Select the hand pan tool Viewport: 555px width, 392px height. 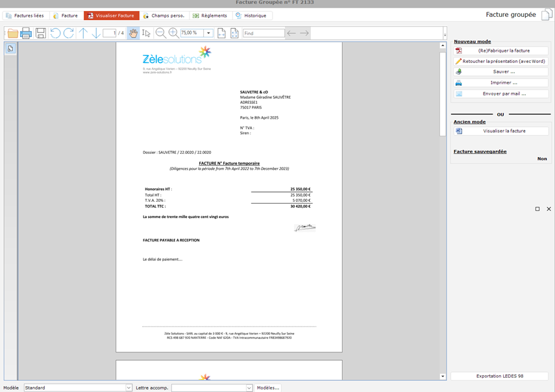tap(133, 33)
